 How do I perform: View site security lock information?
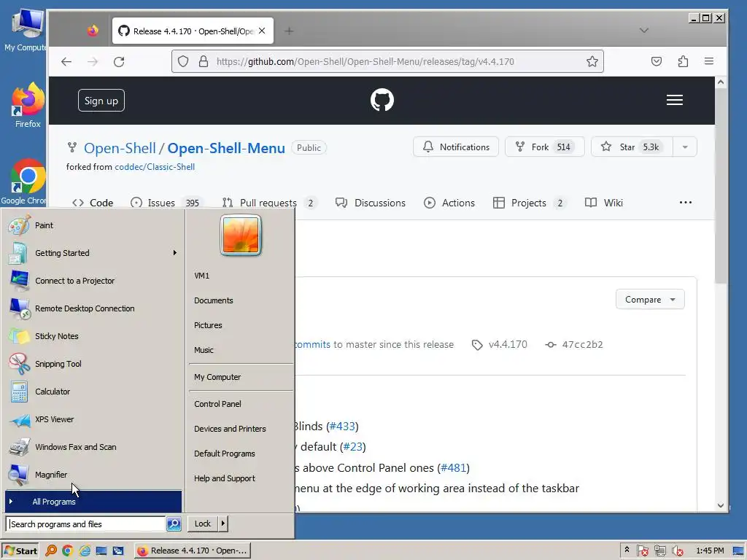coord(204,61)
